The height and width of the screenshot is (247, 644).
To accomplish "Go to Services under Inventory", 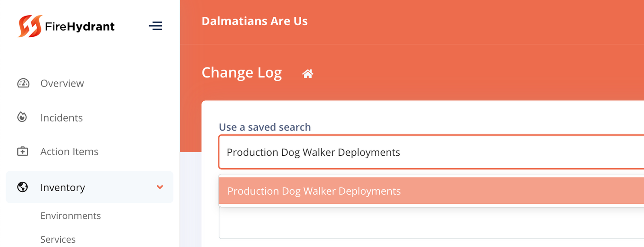I will tap(58, 239).
